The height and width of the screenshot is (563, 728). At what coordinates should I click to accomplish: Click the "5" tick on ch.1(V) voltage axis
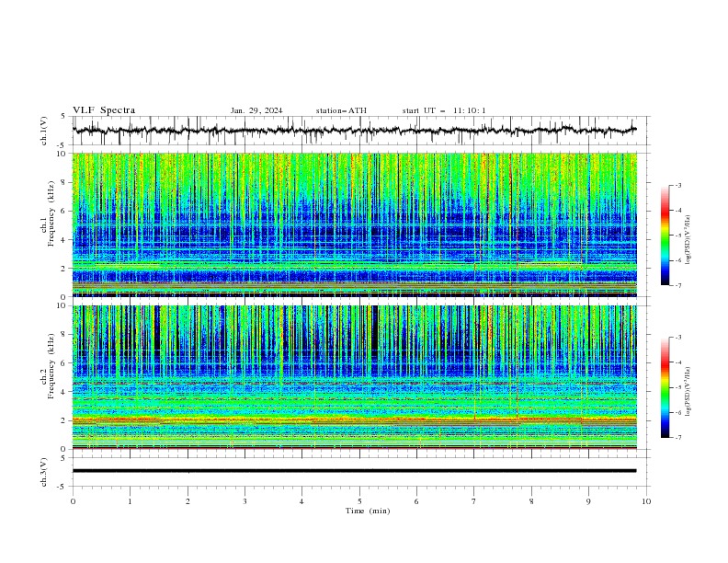(63, 116)
